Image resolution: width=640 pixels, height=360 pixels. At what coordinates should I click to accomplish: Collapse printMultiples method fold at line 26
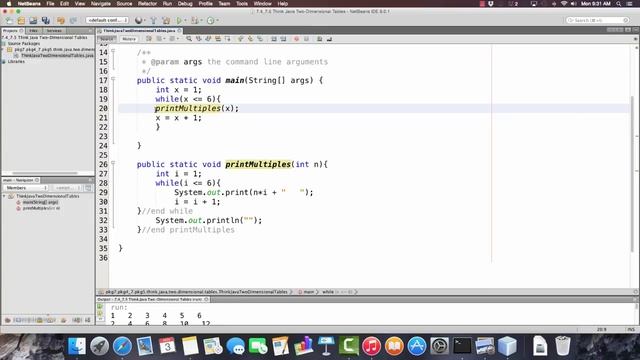coord(113,163)
